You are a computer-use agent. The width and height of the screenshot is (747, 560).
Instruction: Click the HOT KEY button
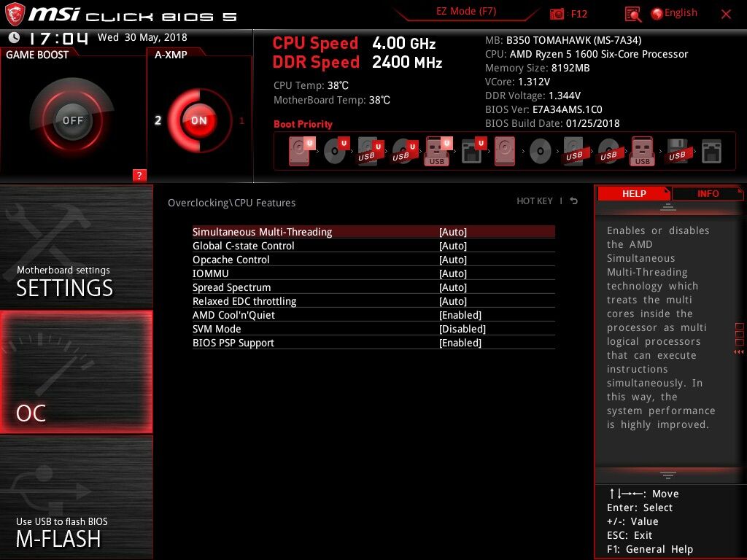535,201
